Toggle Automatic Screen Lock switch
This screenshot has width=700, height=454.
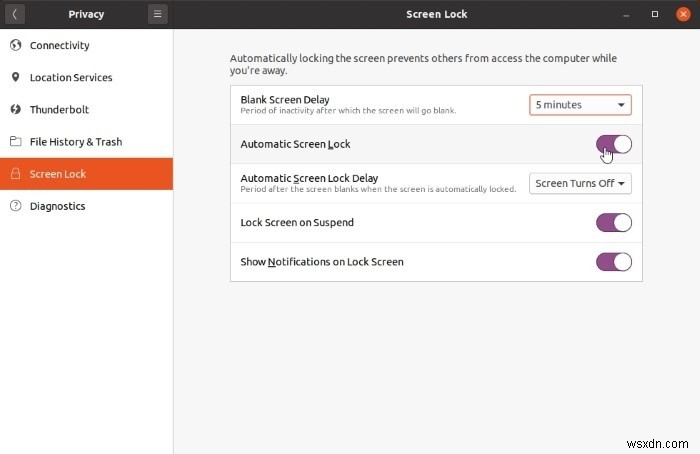coord(614,144)
